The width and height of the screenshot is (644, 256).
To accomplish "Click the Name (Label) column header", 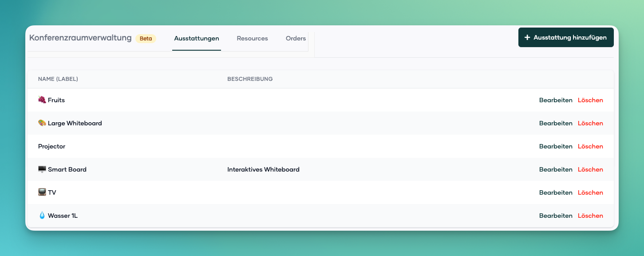I will (58, 79).
